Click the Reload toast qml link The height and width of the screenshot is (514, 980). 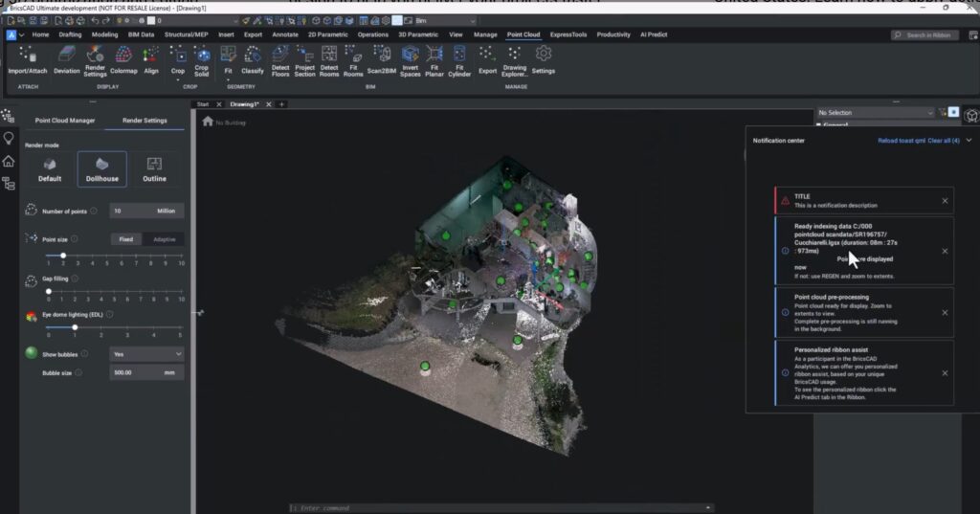point(902,141)
